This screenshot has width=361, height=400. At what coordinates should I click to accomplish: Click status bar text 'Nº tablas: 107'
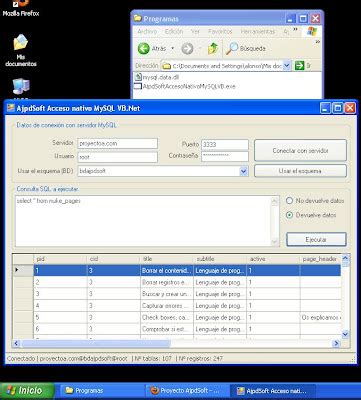(153, 359)
